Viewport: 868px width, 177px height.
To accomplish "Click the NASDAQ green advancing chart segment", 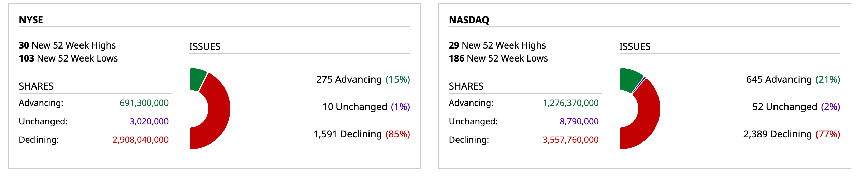I will [630, 79].
